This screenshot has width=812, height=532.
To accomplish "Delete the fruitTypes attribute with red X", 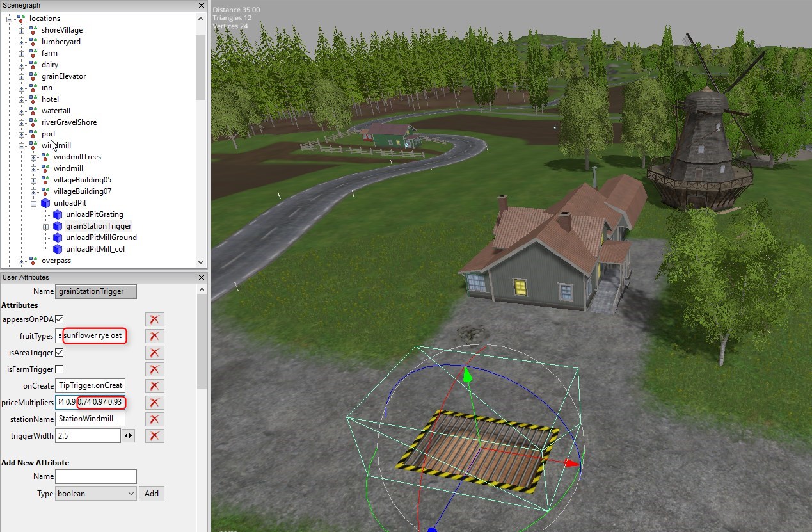I will 155,336.
